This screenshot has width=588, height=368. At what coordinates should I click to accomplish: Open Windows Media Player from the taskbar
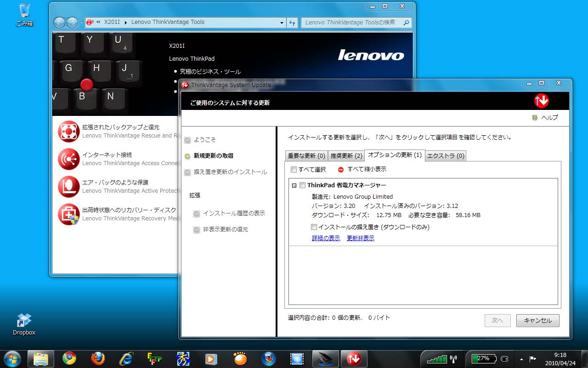tap(212, 358)
